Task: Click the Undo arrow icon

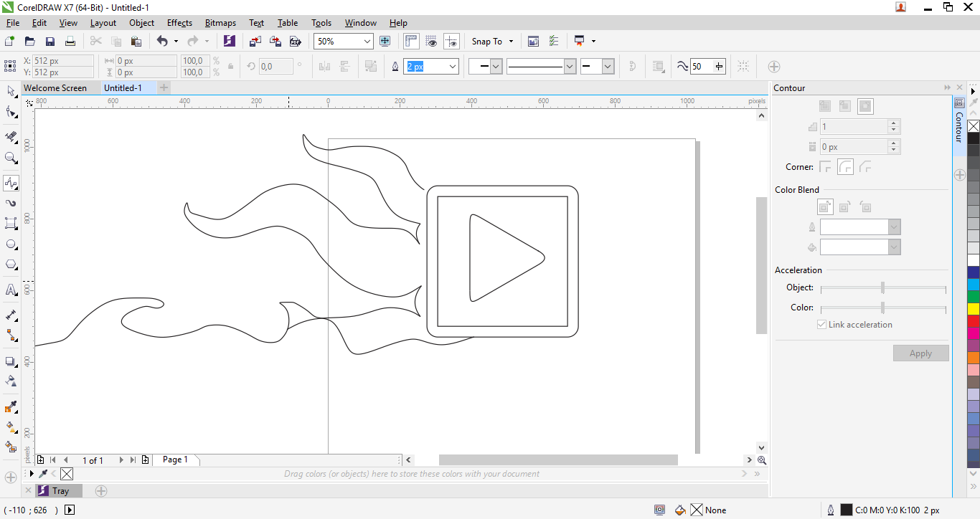Action: coord(162,42)
